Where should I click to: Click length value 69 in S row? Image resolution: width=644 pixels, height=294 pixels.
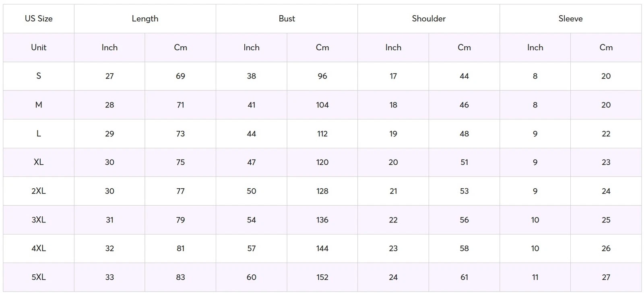[180, 76]
